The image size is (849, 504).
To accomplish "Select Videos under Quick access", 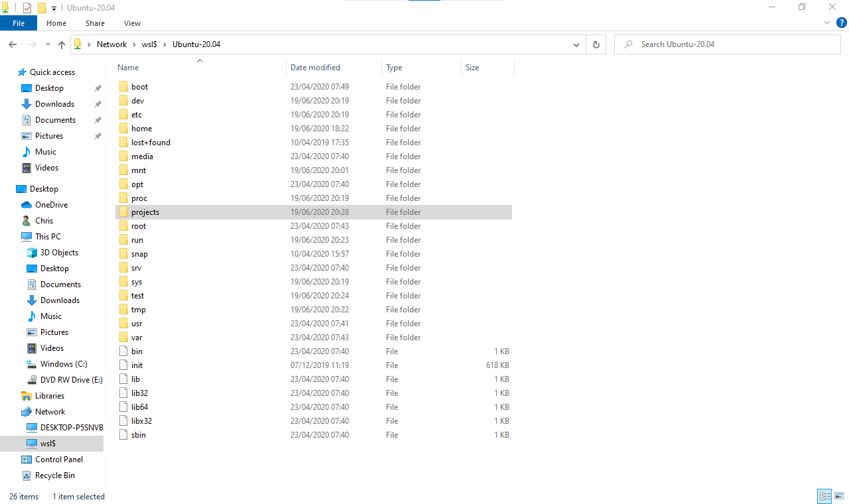I will pos(46,168).
